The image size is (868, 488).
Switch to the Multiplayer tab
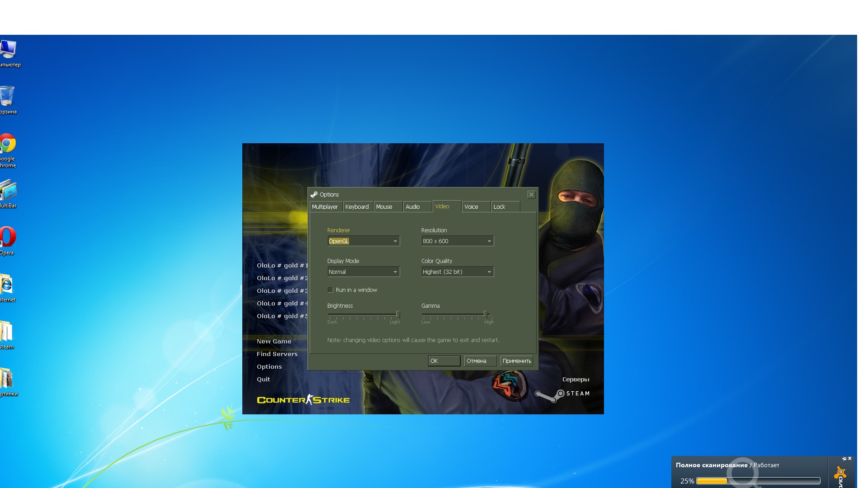pos(325,206)
